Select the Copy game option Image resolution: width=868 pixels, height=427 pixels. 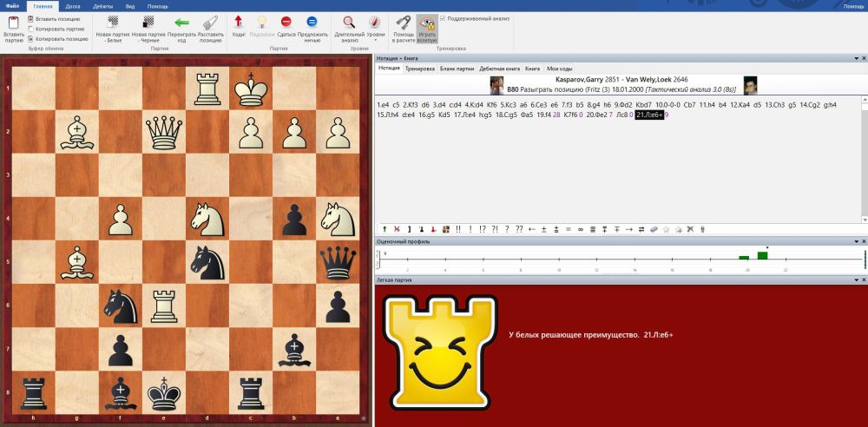32,29
